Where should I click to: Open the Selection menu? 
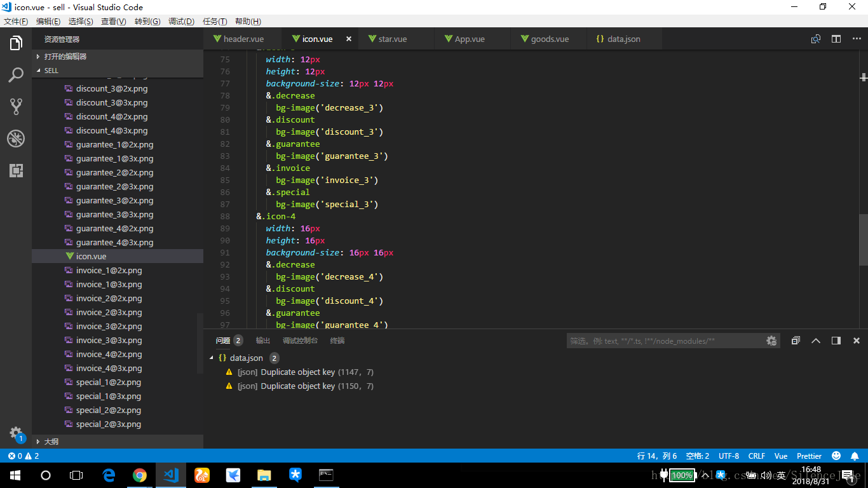click(x=81, y=21)
